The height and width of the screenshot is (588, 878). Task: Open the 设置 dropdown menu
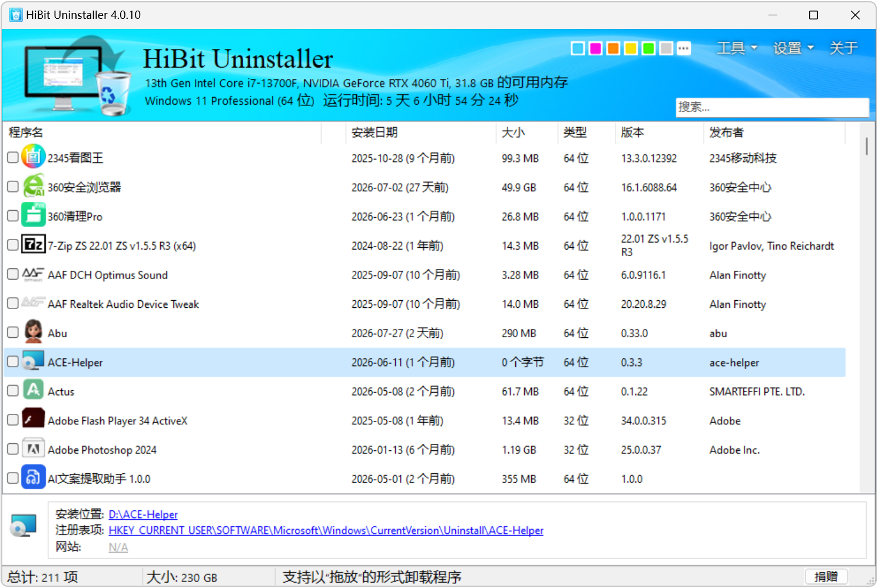(x=793, y=48)
